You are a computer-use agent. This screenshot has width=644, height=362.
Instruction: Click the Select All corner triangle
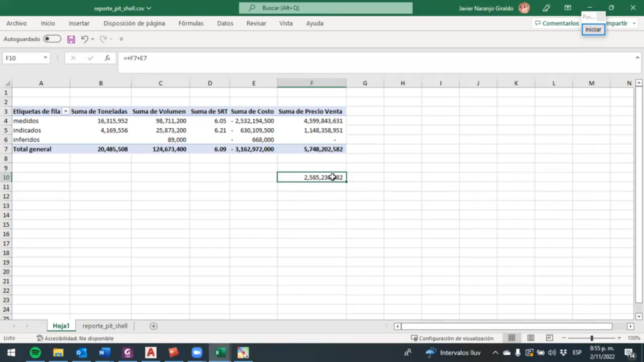(8, 84)
